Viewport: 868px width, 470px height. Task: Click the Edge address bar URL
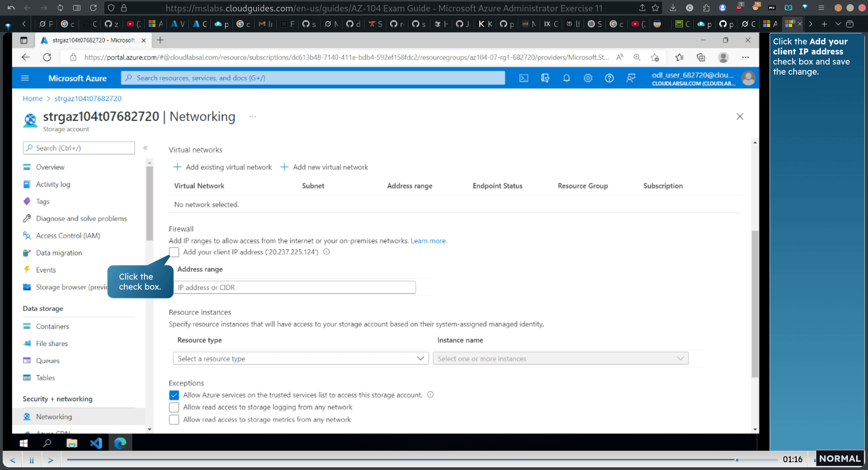tap(346, 57)
